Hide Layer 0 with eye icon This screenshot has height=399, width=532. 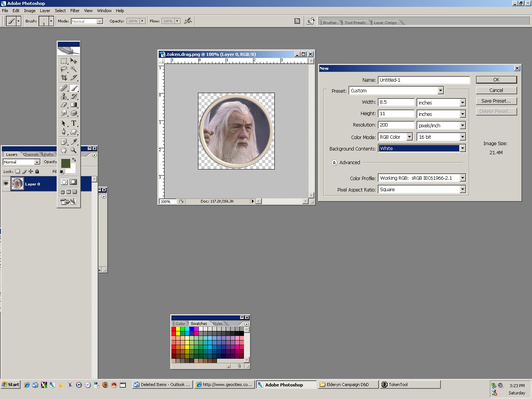[x=6, y=184]
